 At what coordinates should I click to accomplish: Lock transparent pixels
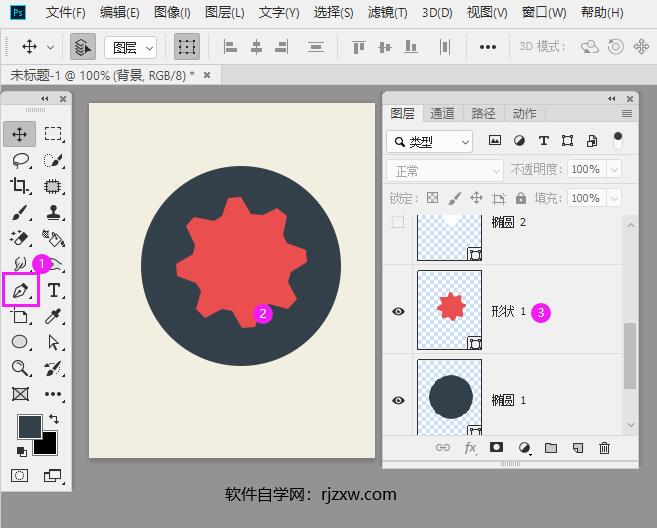(432, 197)
